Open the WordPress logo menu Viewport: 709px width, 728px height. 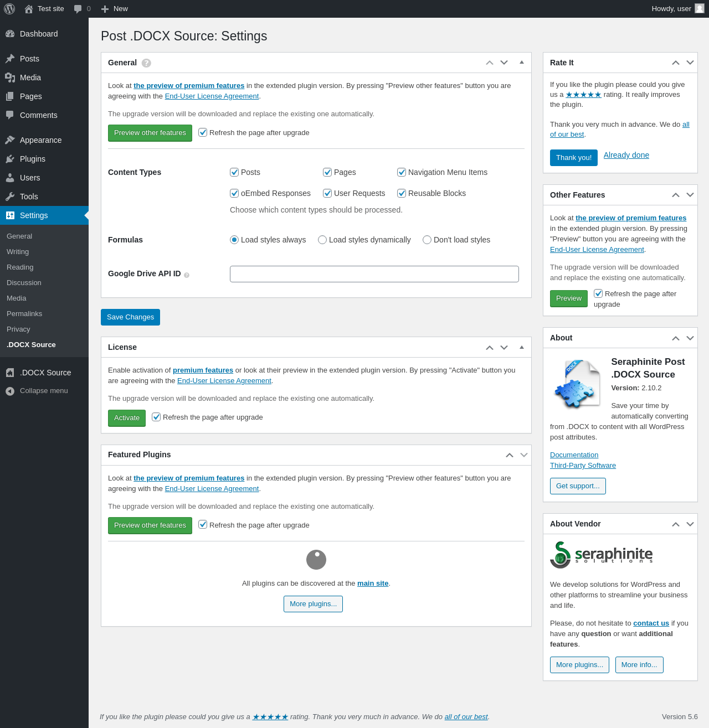pos(9,9)
